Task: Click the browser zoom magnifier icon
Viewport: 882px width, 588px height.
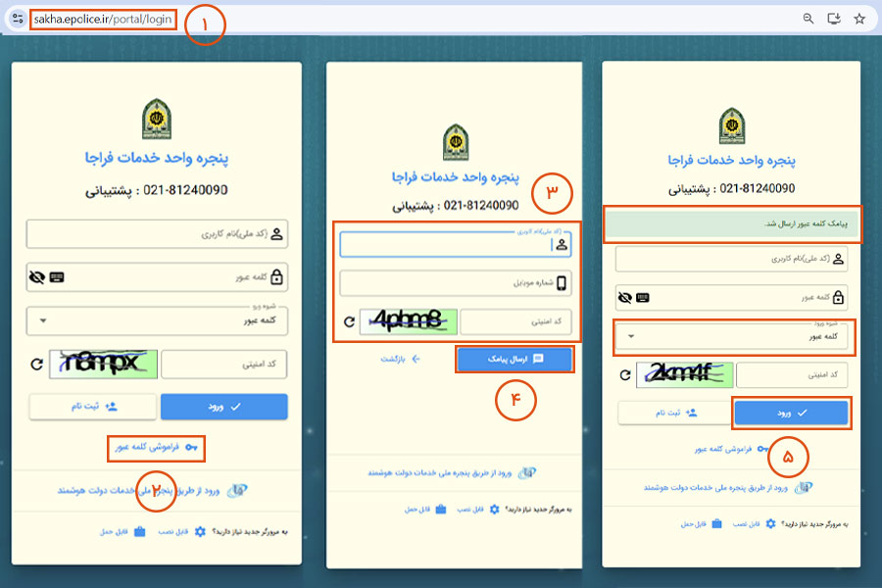Action: tap(808, 18)
